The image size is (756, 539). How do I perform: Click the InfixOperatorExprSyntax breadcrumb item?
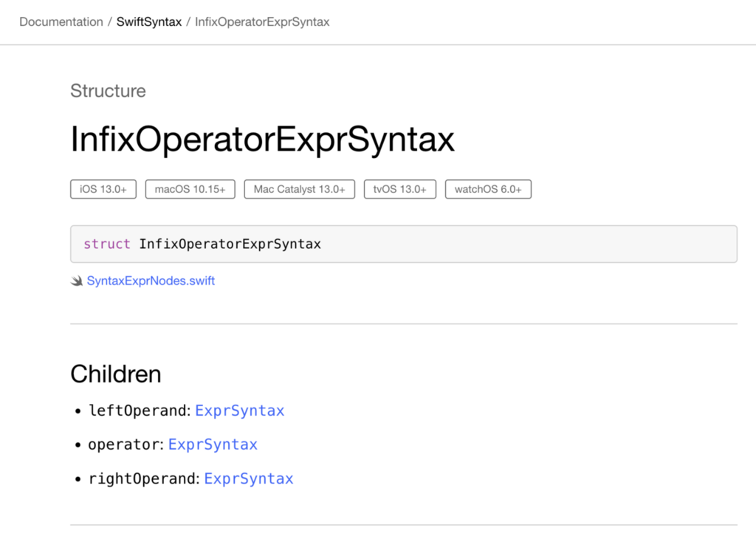tap(262, 21)
